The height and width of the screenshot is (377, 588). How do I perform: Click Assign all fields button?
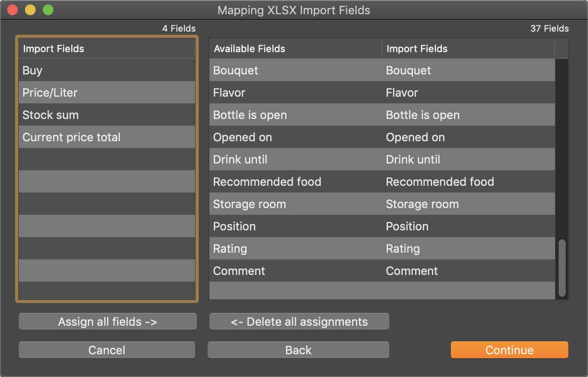(x=107, y=322)
